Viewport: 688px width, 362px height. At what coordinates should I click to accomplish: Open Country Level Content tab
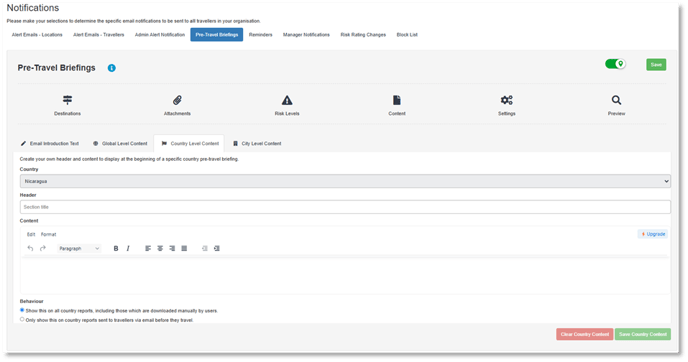189,143
